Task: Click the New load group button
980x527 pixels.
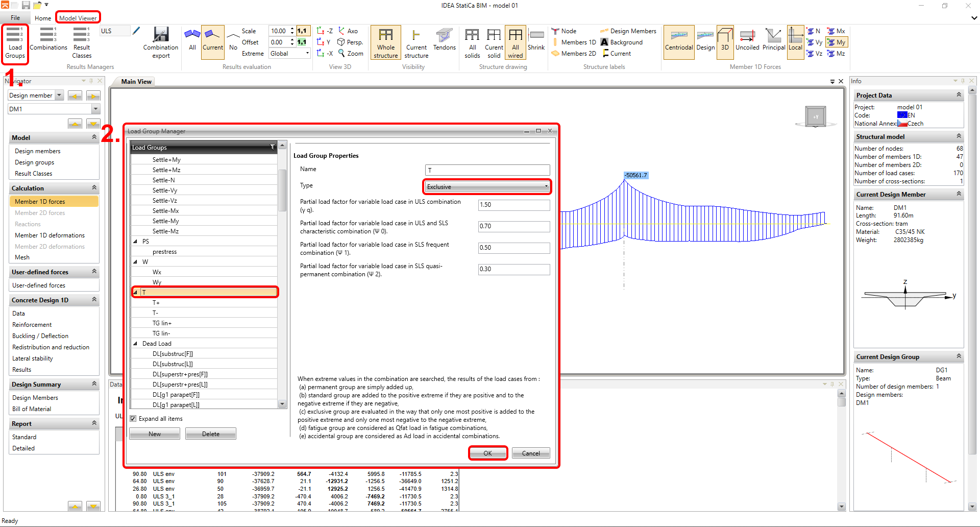Action: coord(155,434)
